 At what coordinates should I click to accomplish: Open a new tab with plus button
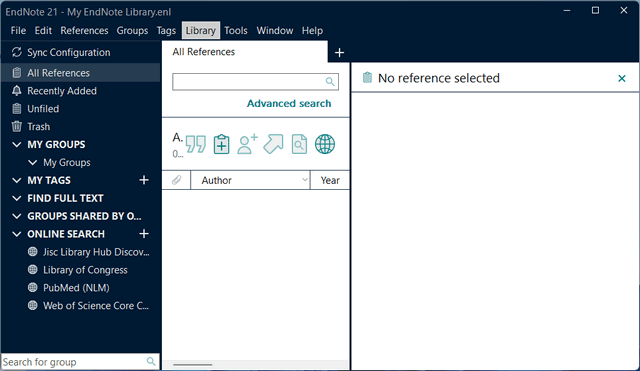(339, 53)
